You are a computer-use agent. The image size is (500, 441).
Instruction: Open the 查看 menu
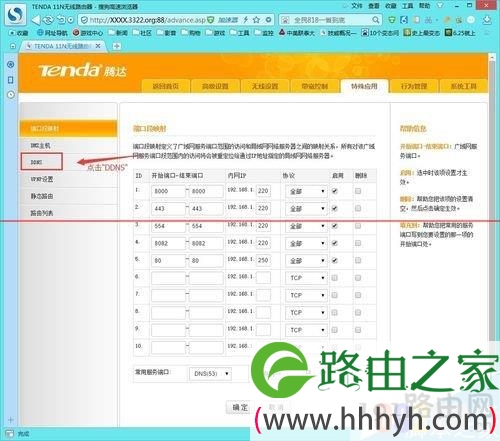(374, 6)
